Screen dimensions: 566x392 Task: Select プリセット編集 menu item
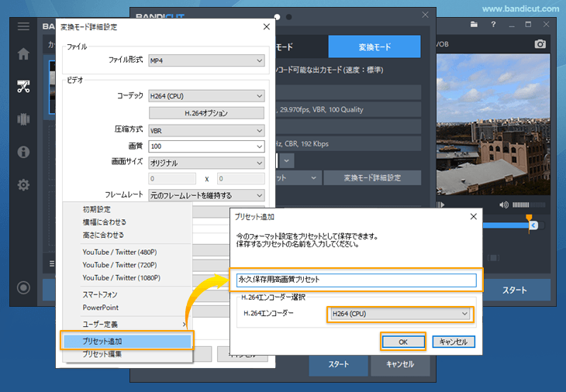(x=127, y=354)
